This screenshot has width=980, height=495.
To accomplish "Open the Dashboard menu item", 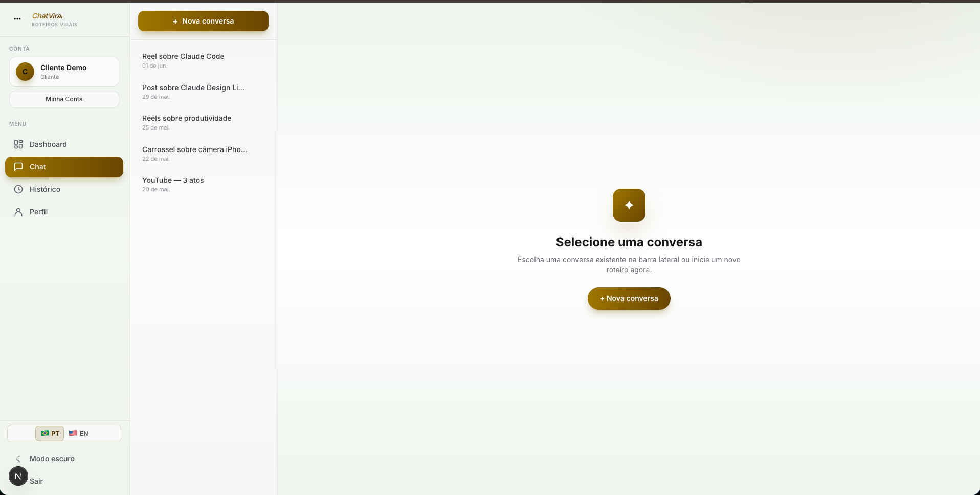I will [x=64, y=144].
